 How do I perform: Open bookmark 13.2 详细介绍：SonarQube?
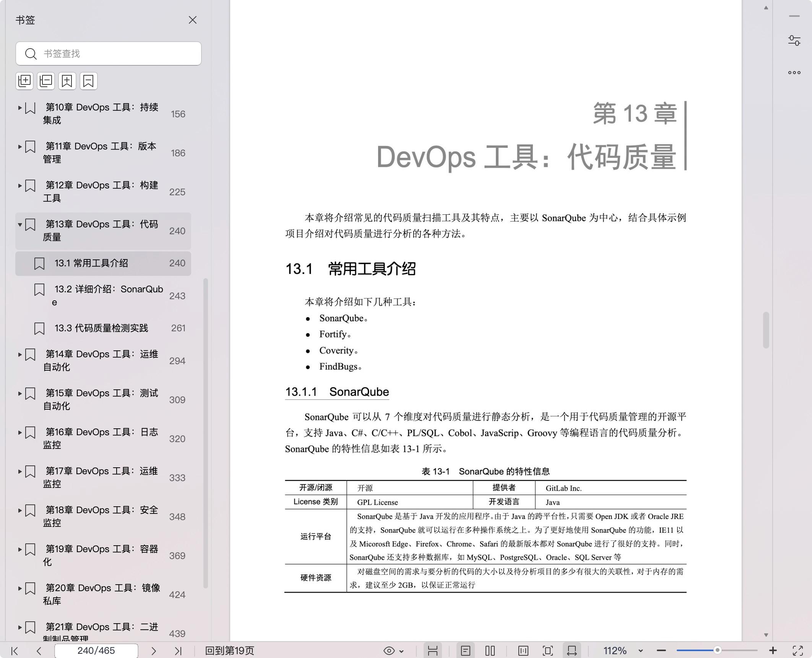coord(103,296)
